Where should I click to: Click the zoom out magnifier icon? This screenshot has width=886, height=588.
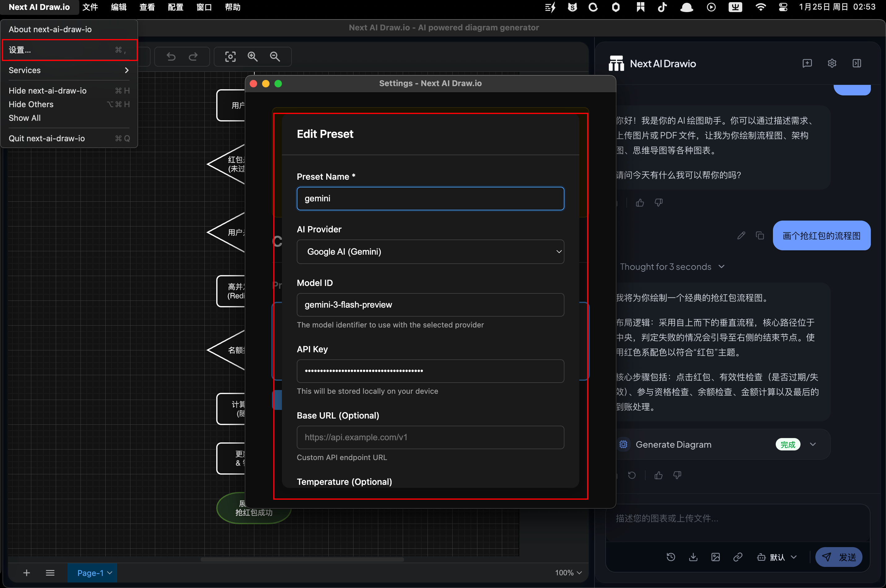pyautogui.click(x=275, y=57)
